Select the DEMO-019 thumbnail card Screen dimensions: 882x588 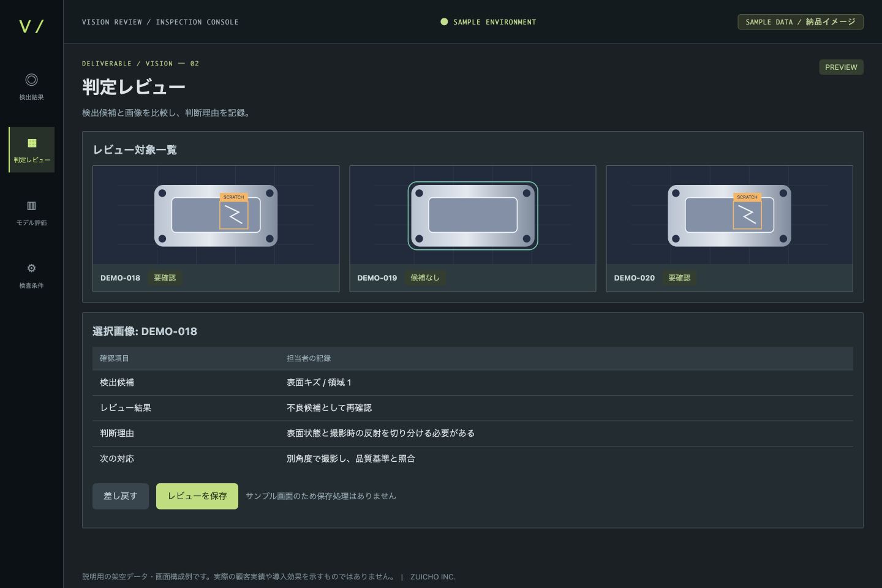tap(472, 228)
